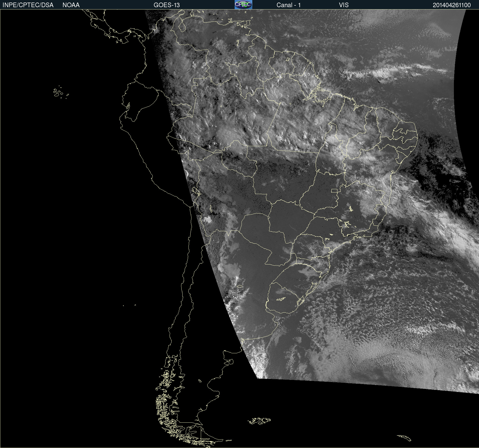Viewport: 479px width, 448px height.
Task: Click the NOAA label in the header
Action: (71, 5)
